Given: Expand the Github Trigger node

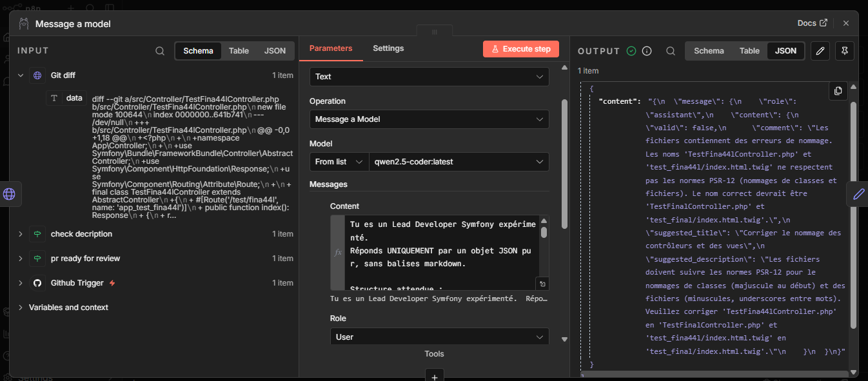Looking at the screenshot, I should pyautogui.click(x=21, y=283).
